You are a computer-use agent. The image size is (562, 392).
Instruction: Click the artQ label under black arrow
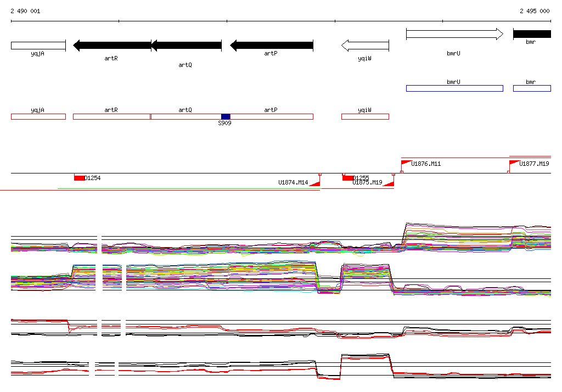186,65
